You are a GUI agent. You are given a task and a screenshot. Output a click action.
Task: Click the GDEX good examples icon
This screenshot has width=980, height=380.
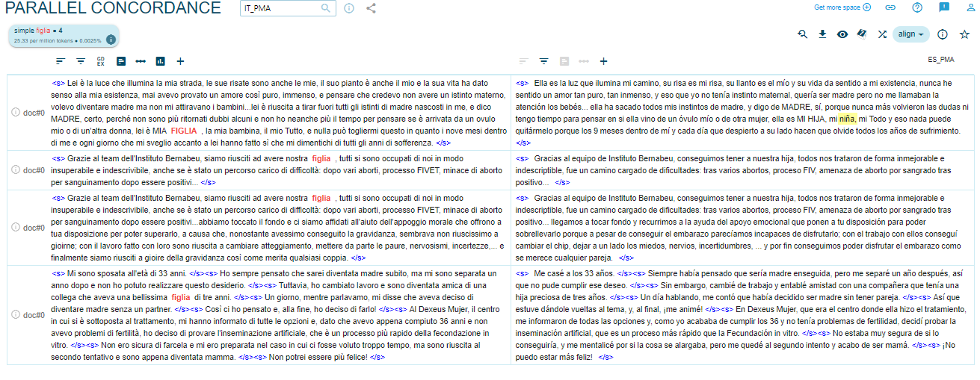(x=101, y=61)
